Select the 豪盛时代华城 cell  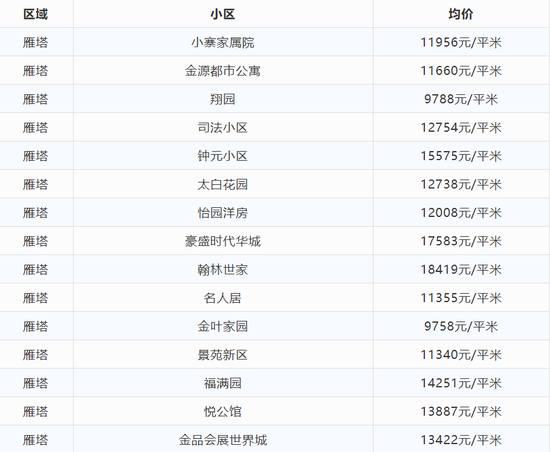(x=223, y=241)
